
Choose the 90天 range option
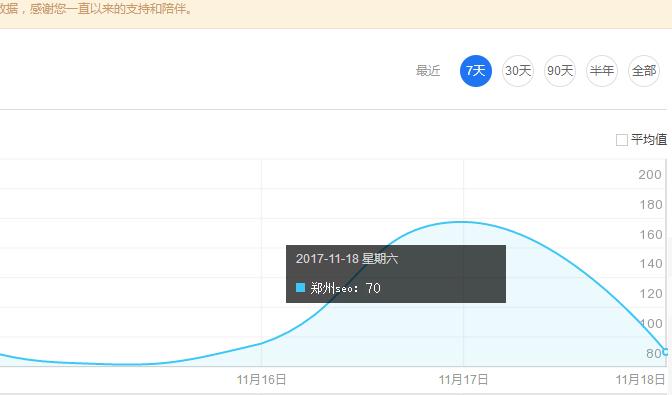pyautogui.click(x=560, y=71)
